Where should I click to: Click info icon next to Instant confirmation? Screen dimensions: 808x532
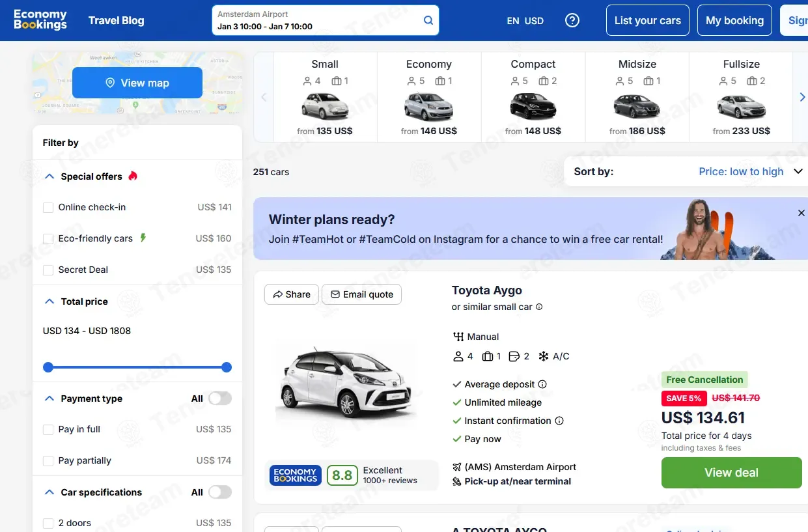pyautogui.click(x=559, y=421)
